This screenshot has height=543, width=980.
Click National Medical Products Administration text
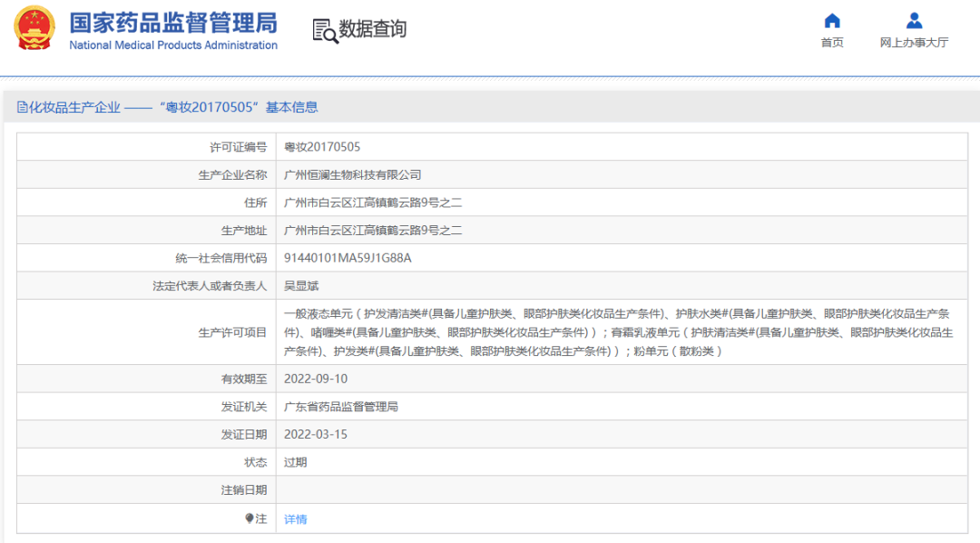[173, 45]
